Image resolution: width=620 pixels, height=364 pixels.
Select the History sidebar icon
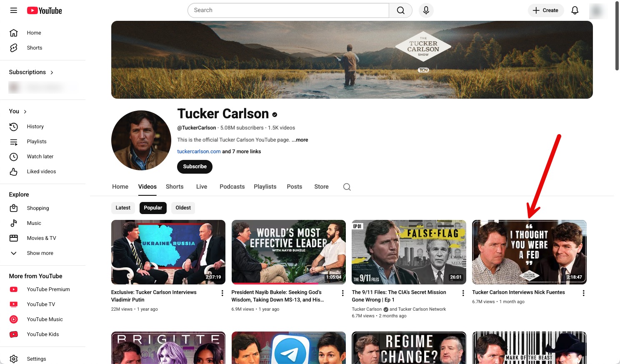click(14, 126)
